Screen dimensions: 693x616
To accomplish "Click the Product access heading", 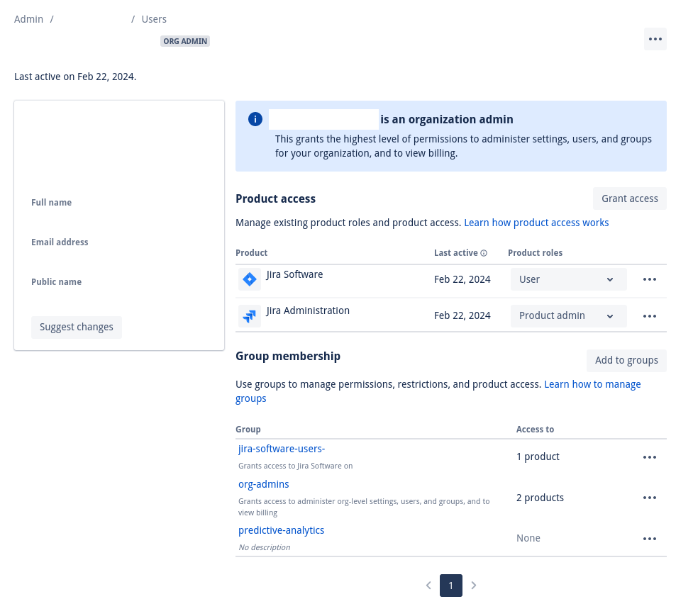I will pos(275,199).
